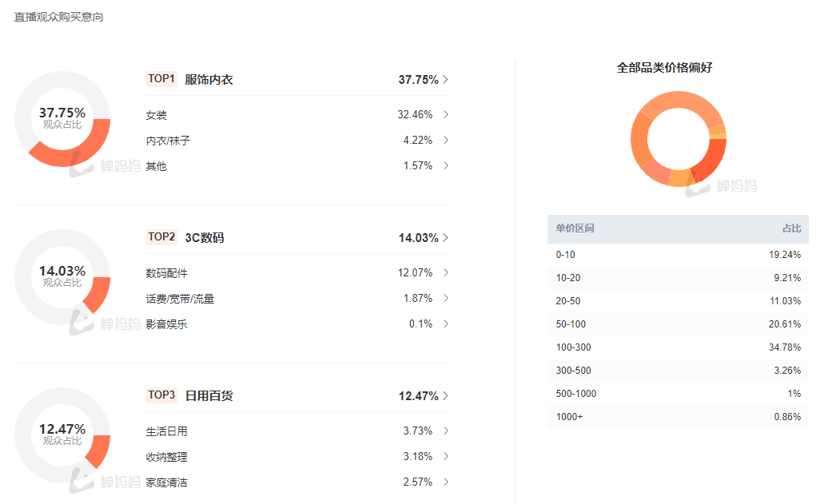820x504 pixels.
Task: Select the 0-10 price range row
Action: [x=678, y=255]
